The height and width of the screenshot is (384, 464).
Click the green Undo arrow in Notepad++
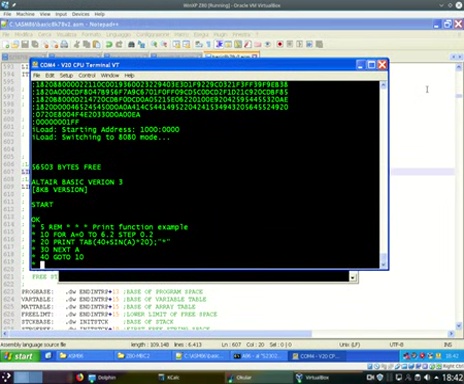pyautogui.click(x=109, y=44)
